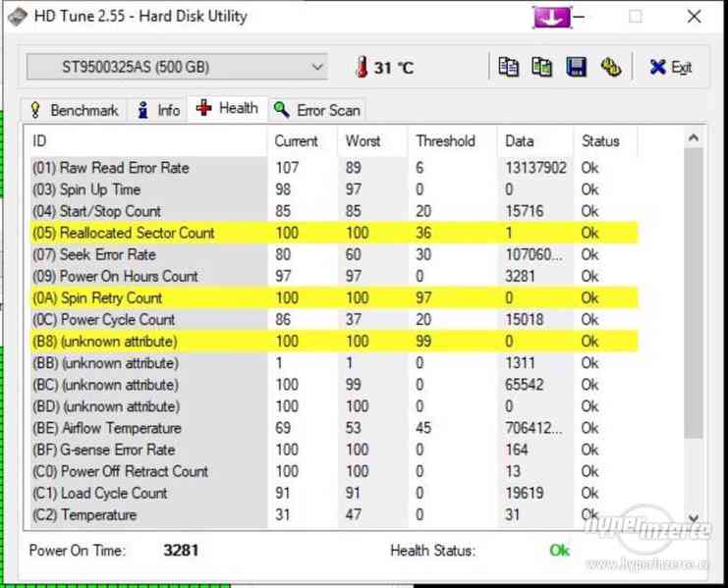Select the Airflow Temperature row

pos(334,428)
